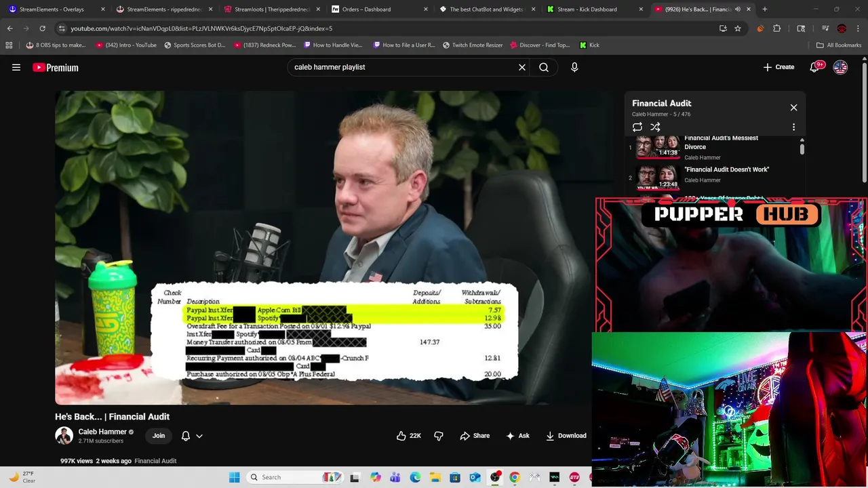Open the Apps grid in bookmarks bar
Viewport: 868px width, 488px height.
click(x=9, y=45)
